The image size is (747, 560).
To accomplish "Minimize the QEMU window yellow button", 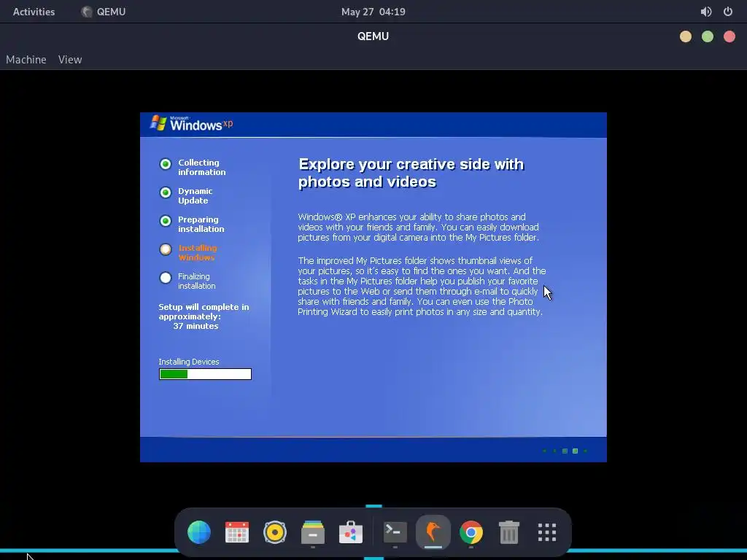I will point(686,36).
